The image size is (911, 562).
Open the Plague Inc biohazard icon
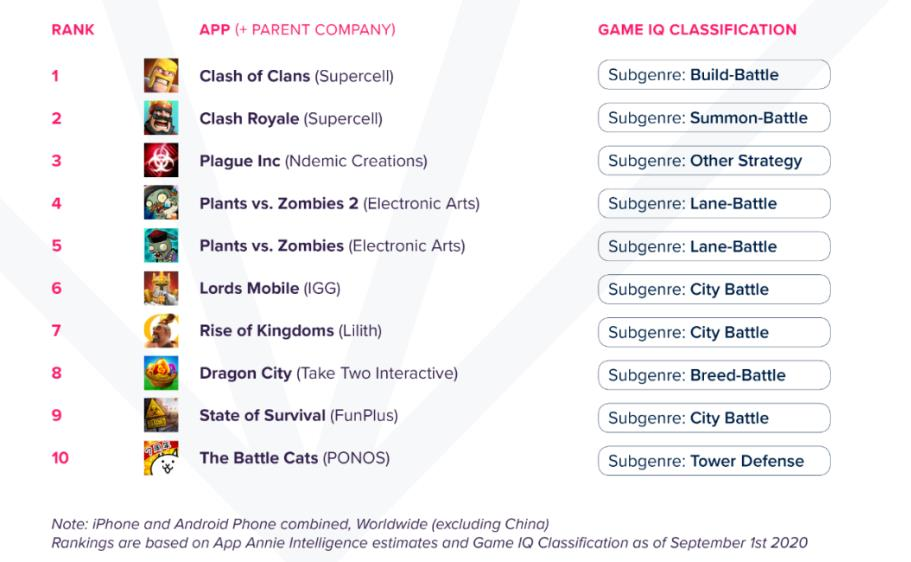[x=161, y=160]
